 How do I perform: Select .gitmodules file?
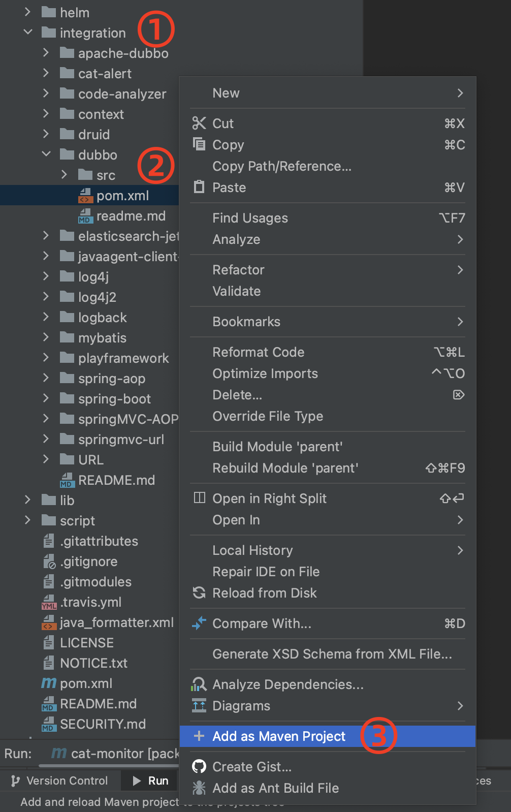click(96, 582)
